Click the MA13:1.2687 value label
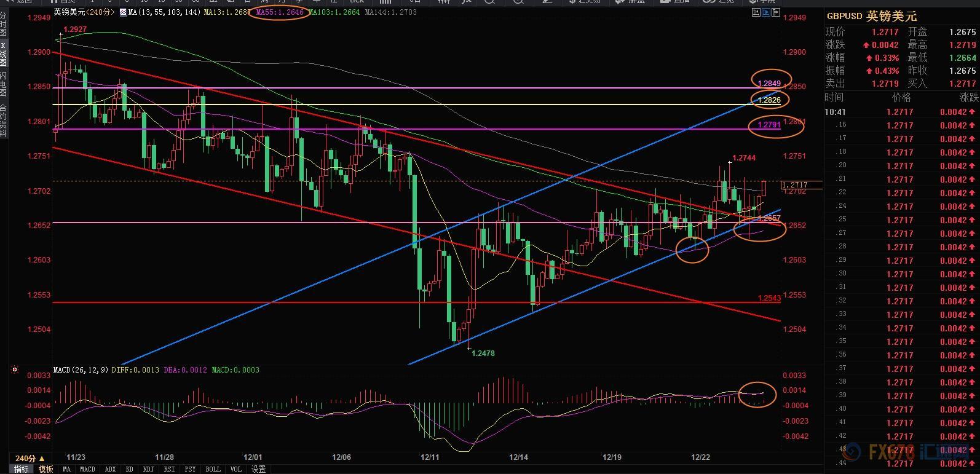Image resolution: width=980 pixels, height=474 pixels. (226, 12)
